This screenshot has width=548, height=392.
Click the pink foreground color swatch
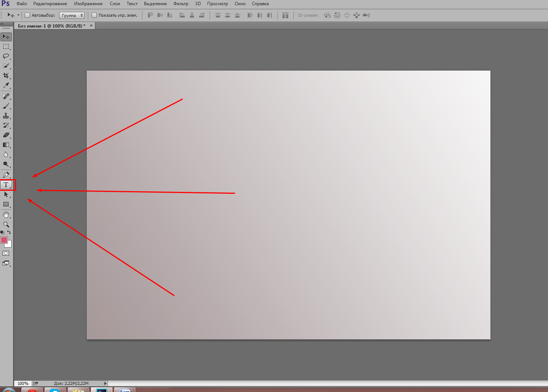(x=4, y=240)
